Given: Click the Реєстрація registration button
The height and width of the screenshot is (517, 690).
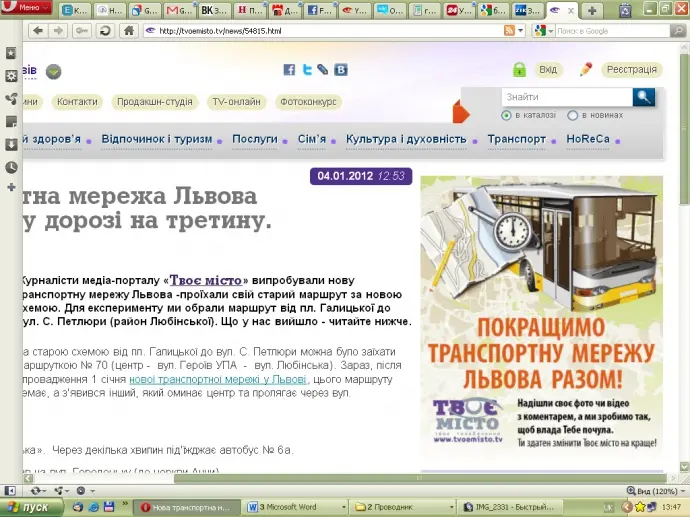Looking at the screenshot, I should click(x=631, y=70).
